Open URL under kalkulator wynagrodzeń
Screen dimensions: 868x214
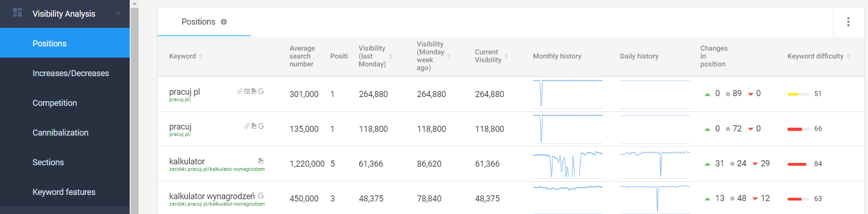(x=217, y=204)
